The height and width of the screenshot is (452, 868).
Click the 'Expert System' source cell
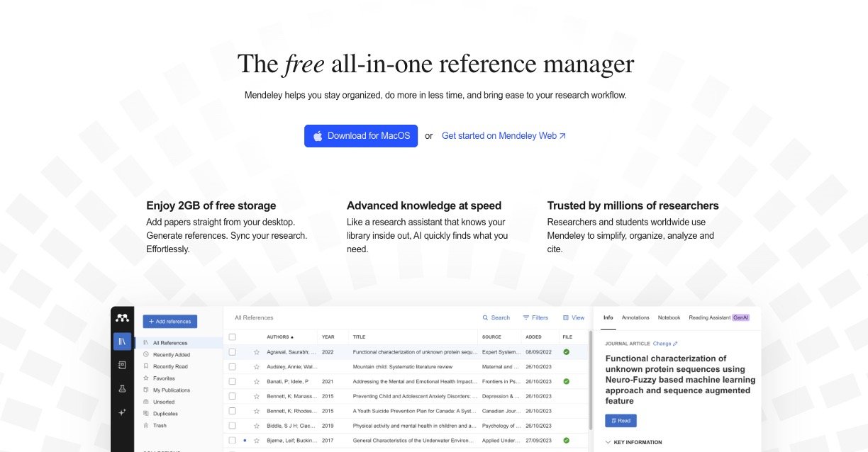click(501, 352)
